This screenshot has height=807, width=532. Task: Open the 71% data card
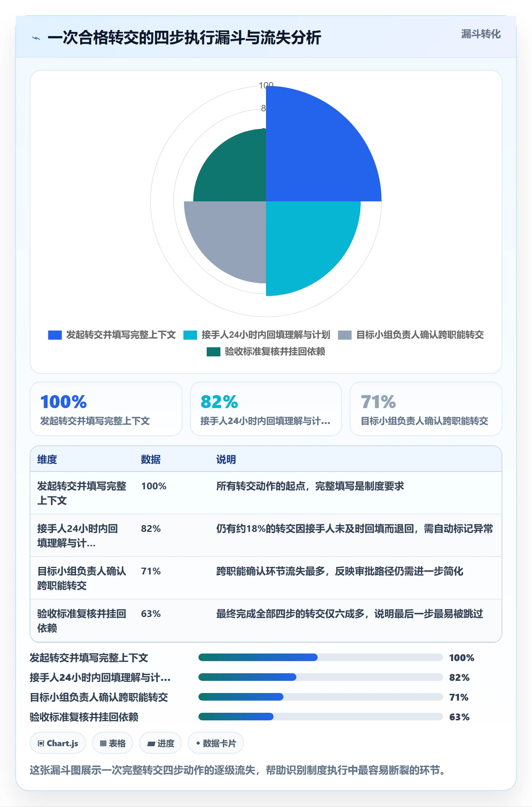coord(426,409)
